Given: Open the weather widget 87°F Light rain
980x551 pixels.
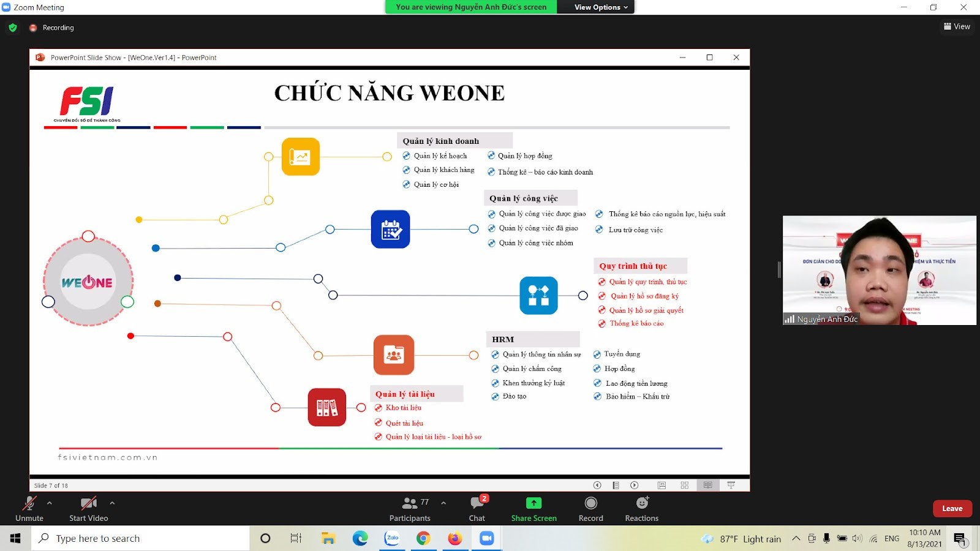Looking at the screenshot, I should pos(742,539).
